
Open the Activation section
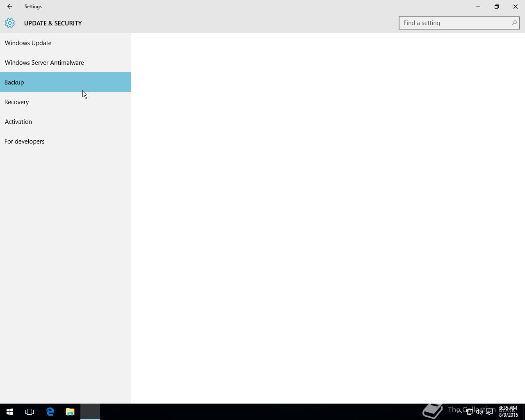[66, 121]
